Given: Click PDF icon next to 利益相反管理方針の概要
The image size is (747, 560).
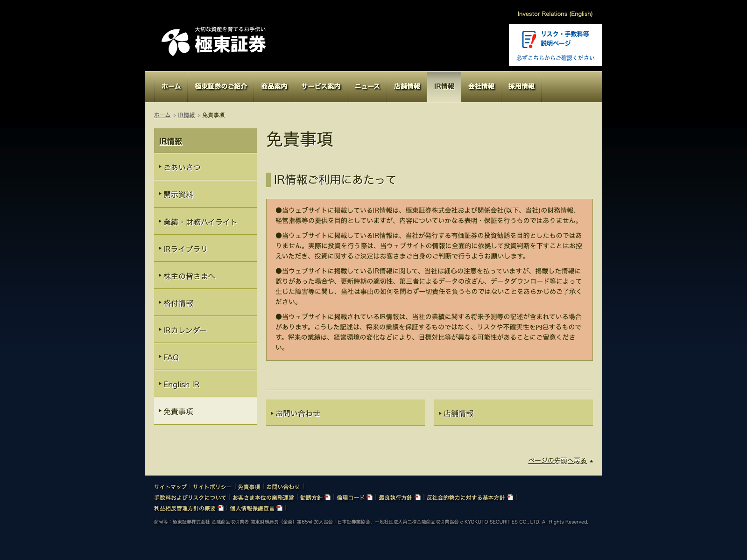Looking at the screenshot, I should 221,508.
